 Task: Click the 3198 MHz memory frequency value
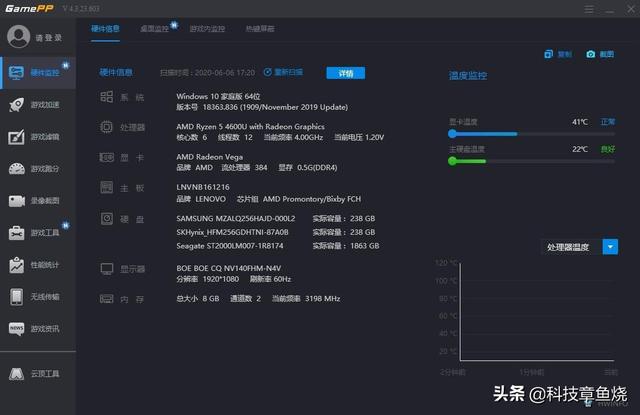[x=322, y=298]
